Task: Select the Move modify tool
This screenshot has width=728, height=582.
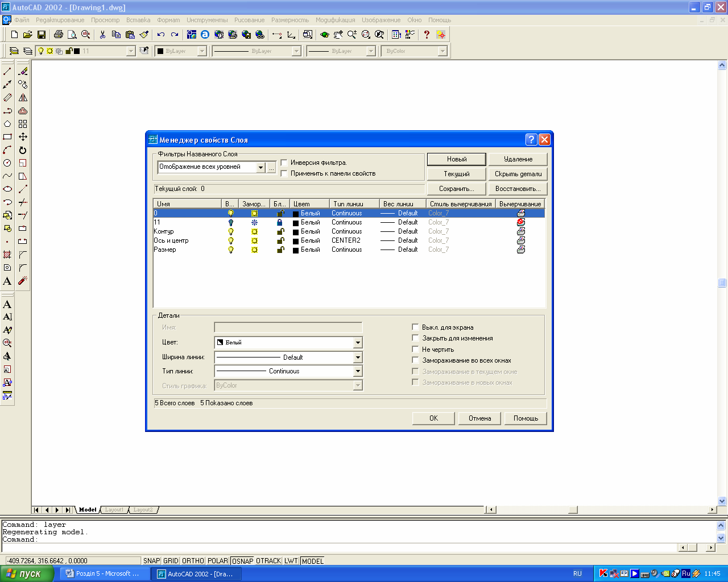Action: (23, 137)
